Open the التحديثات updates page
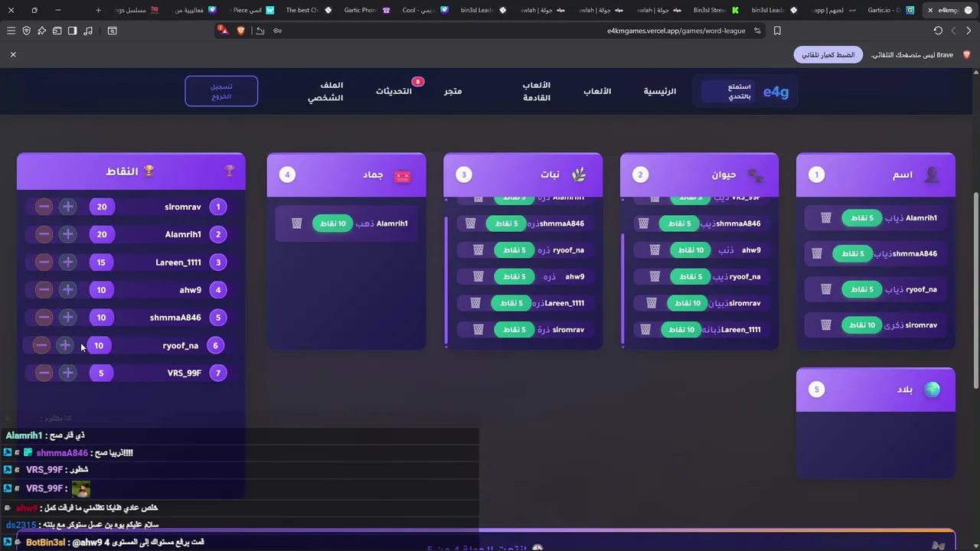 tap(394, 91)
